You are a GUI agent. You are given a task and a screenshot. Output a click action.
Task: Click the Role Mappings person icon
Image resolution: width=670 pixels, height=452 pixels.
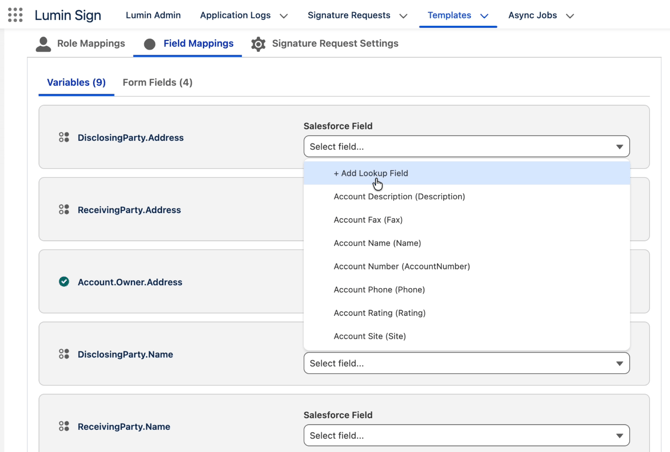coord(43,44)
